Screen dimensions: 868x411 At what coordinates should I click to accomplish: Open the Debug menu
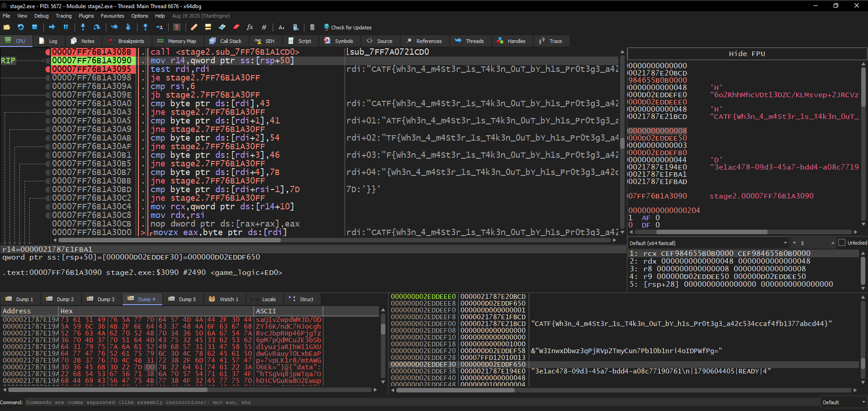click(41, 16)
